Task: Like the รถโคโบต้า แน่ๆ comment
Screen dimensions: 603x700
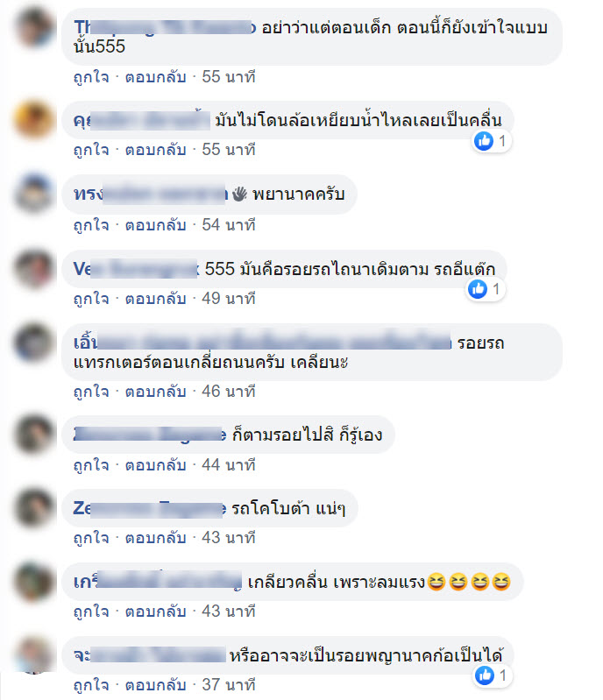Action: point(91,538)
